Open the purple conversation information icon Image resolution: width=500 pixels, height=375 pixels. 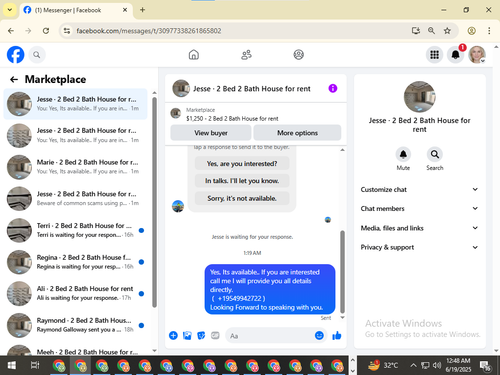(333, 88)
